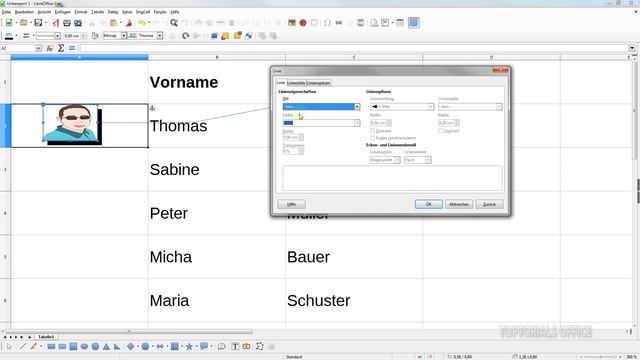Click the Zurück reset button
Image resolution: width=640 pixels, height=360 pixels.
click(x=489, y=204)
